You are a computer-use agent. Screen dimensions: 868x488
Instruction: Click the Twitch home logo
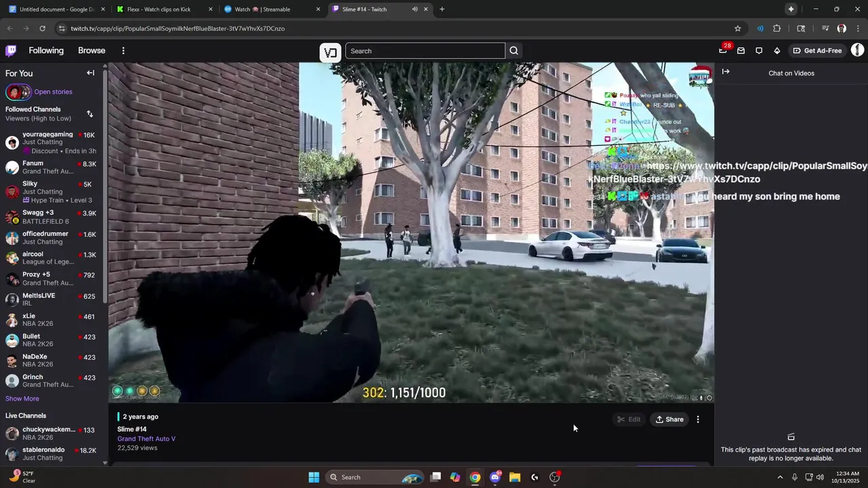point(11,50)
